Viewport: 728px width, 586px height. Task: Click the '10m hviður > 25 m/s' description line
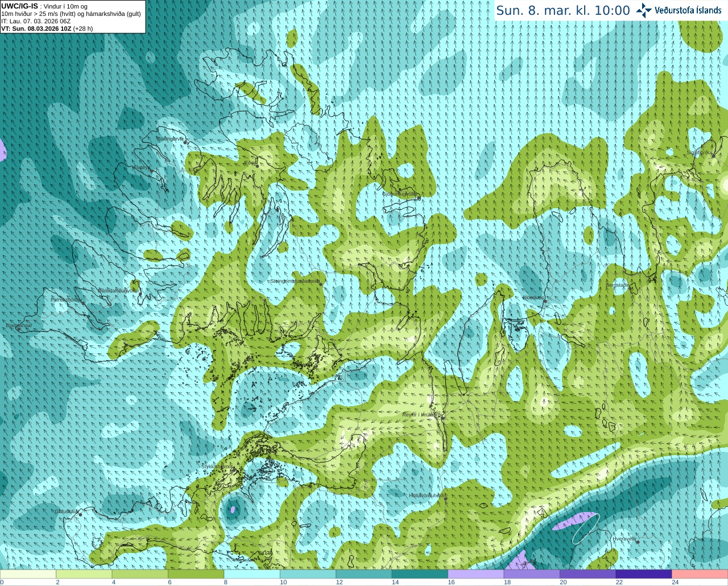[x=71, y=14]
